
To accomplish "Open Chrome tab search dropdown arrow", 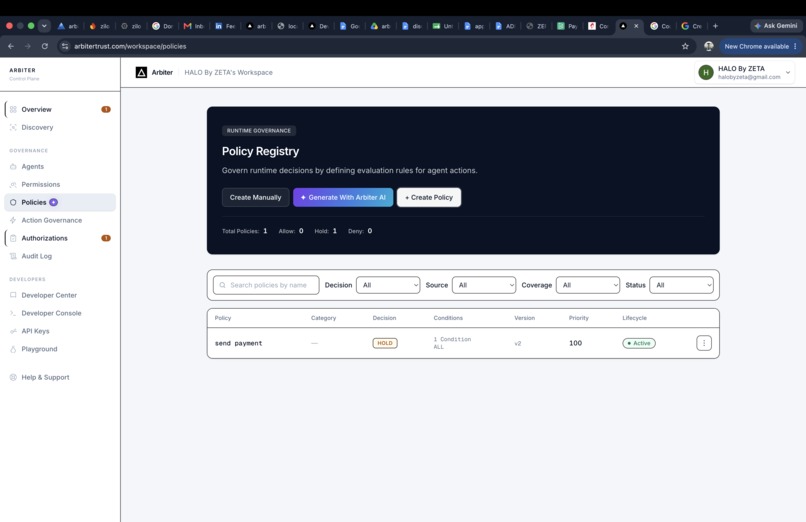I will (44, 26).
